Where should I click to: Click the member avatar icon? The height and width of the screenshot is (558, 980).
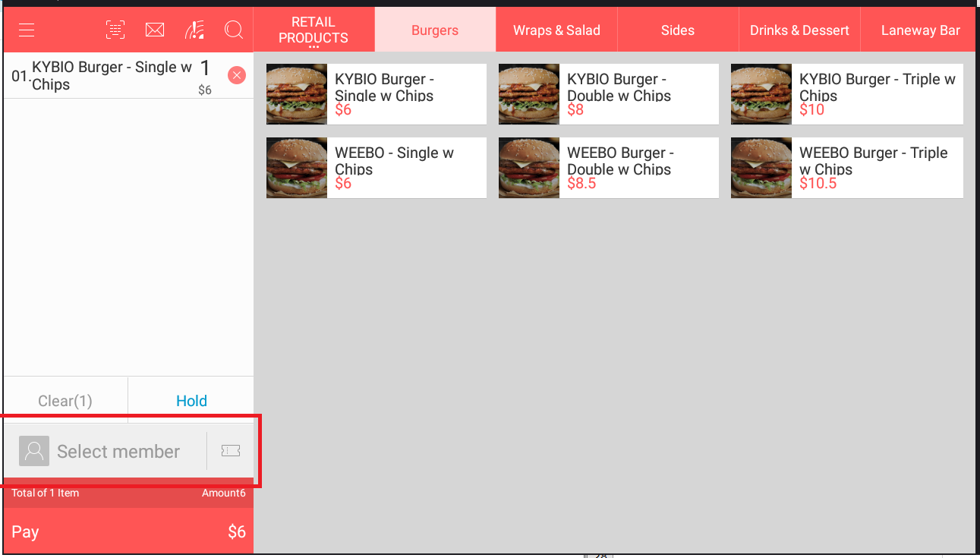(x=34, y=451)
